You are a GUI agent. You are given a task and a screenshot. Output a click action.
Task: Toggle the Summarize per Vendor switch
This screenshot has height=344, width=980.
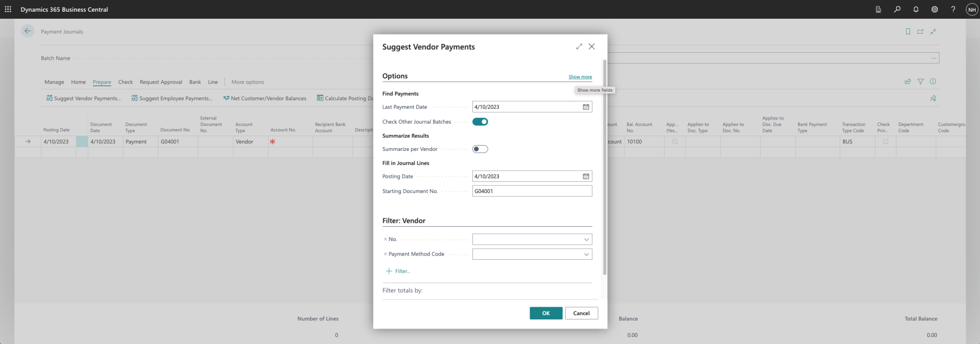pyautogui.click(x=480, y=149)
